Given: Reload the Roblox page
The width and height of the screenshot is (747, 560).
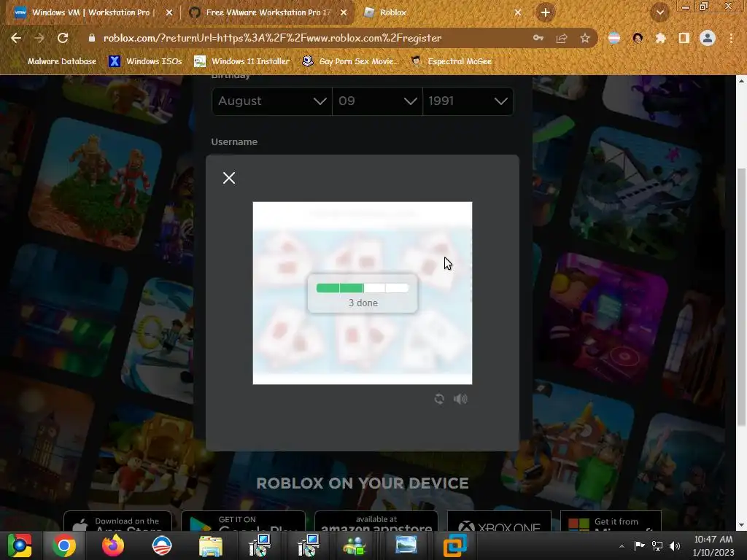Looking at the screenshot, I should pyautogui.click(x=63, y=38).
